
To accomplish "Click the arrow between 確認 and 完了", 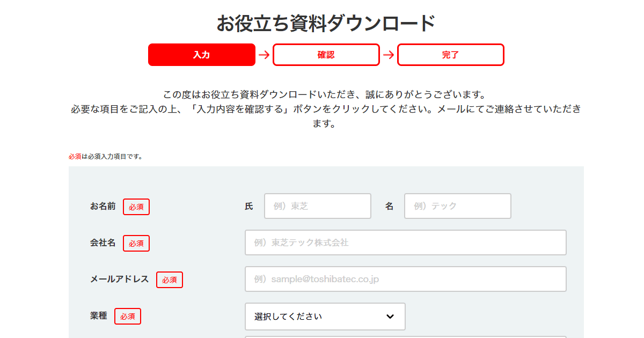I will (388, 55).
